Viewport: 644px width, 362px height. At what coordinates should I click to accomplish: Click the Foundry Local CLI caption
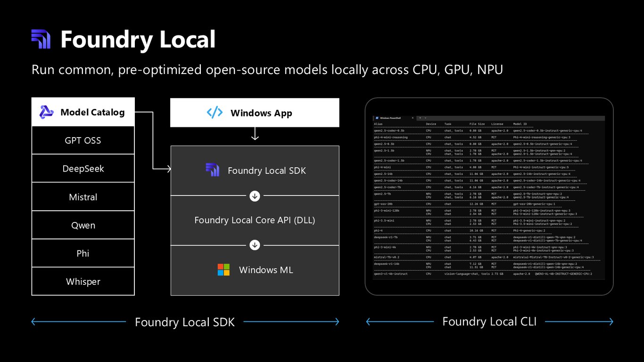point(489,321)
